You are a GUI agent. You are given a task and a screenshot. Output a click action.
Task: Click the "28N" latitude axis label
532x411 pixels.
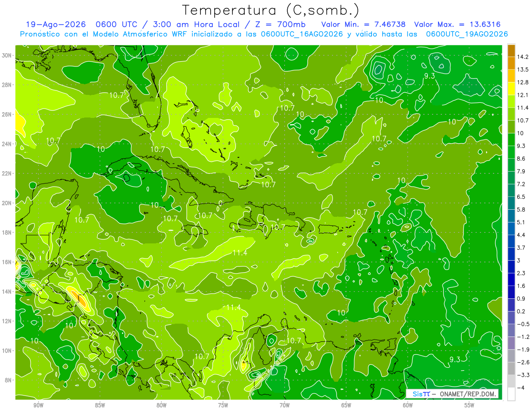(8, 85)
